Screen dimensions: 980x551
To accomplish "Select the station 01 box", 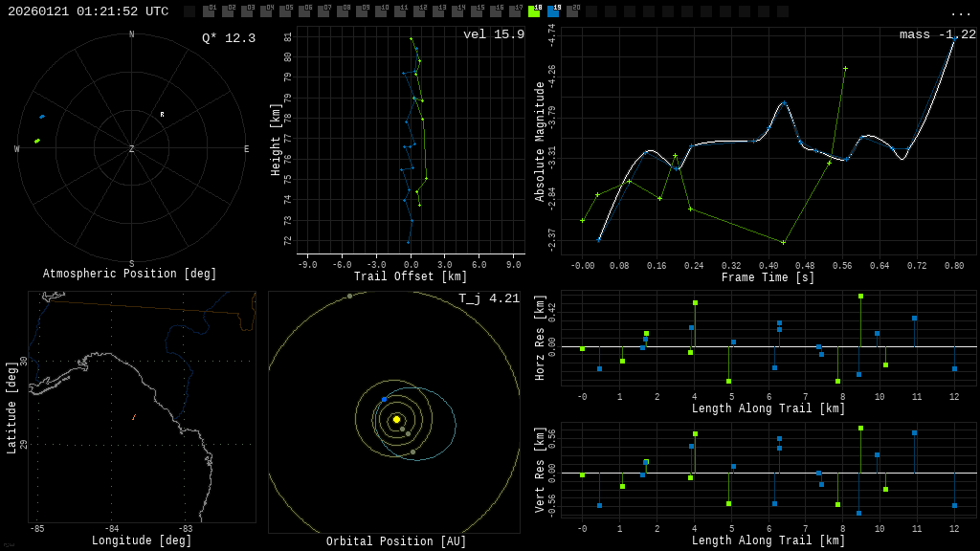I will point(209,11).
